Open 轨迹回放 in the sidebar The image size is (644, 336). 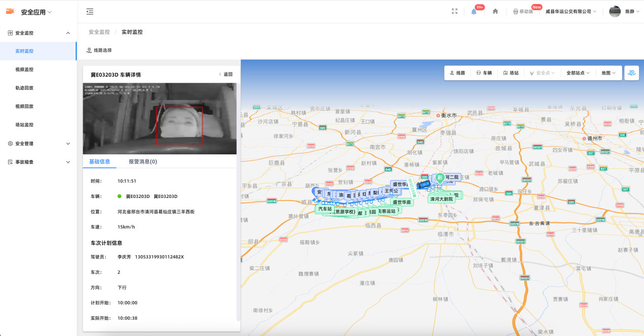click(x=38, y=88)
